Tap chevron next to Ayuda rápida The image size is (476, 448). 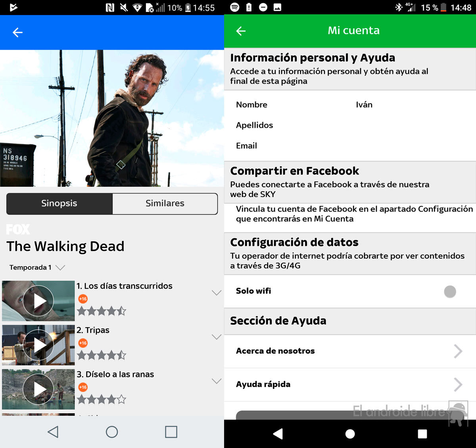(458, 385)
